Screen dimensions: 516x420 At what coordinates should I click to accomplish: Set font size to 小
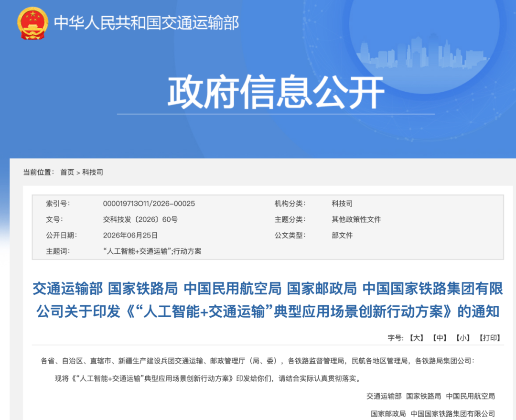coord(462,338)
